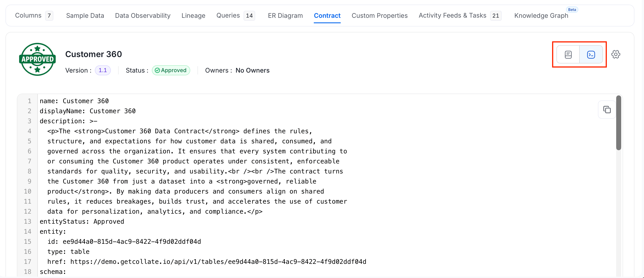Viewport: 644px width, 278px height.
Task: Click the code editor vertical scrollbar
Action: [619, 123]
